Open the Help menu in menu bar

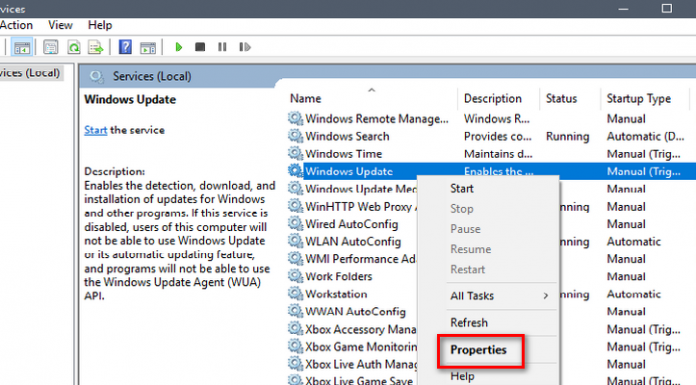100,25
